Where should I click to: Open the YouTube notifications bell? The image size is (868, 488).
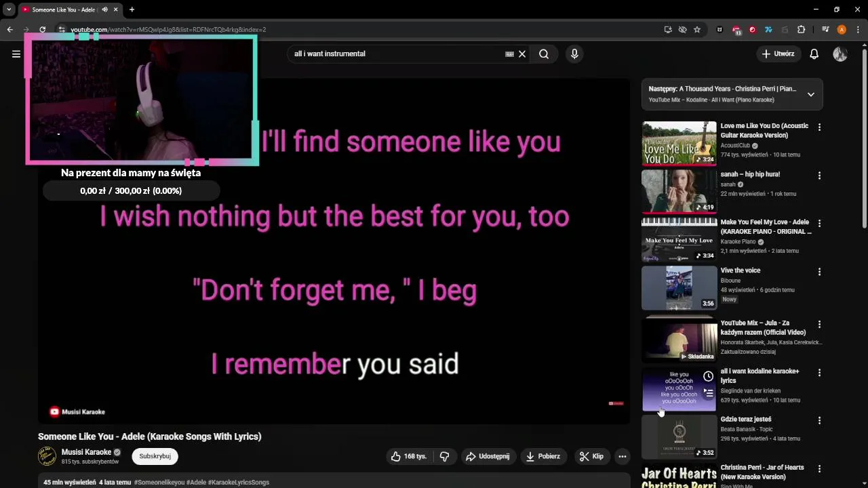814,54
